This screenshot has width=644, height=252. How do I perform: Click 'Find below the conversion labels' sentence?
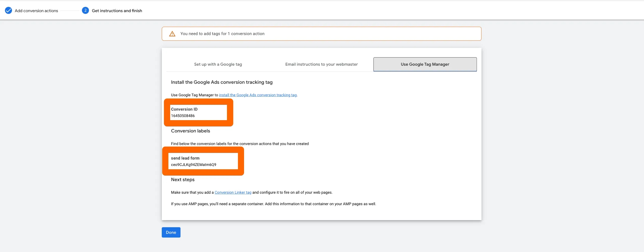tap(240, 144)
